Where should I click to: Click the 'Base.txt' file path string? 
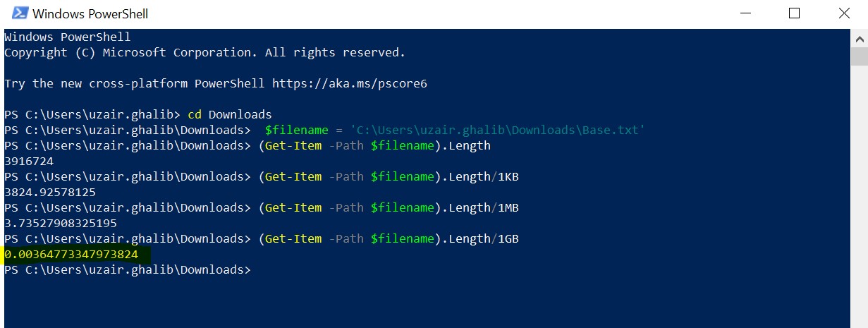tap(497, 130)
